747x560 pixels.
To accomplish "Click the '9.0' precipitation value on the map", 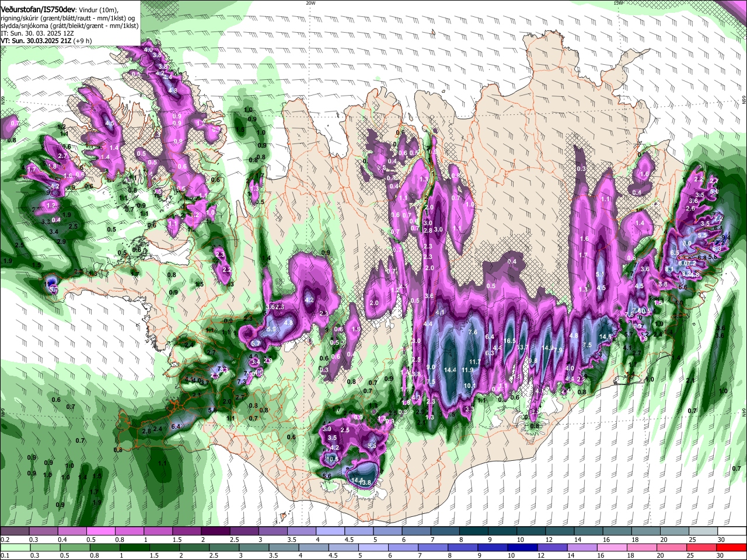I will coord(431,367).
